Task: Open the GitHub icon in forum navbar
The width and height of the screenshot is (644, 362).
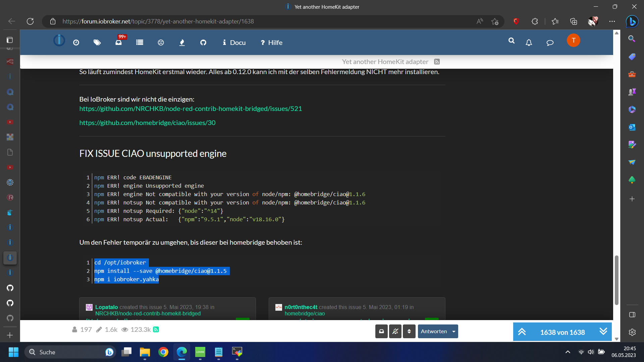Action: pyautogui.click(x=203, y=43)
